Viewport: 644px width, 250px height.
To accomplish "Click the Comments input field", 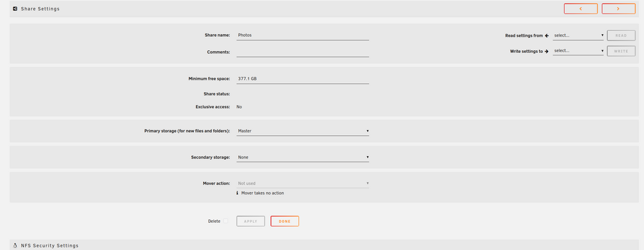I will [303, 52].
